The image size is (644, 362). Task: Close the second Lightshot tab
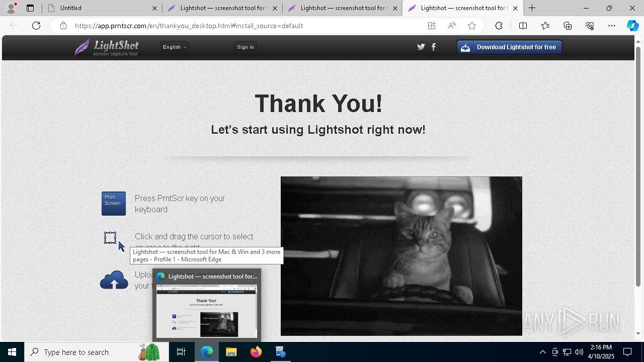(x=395, y=8)
